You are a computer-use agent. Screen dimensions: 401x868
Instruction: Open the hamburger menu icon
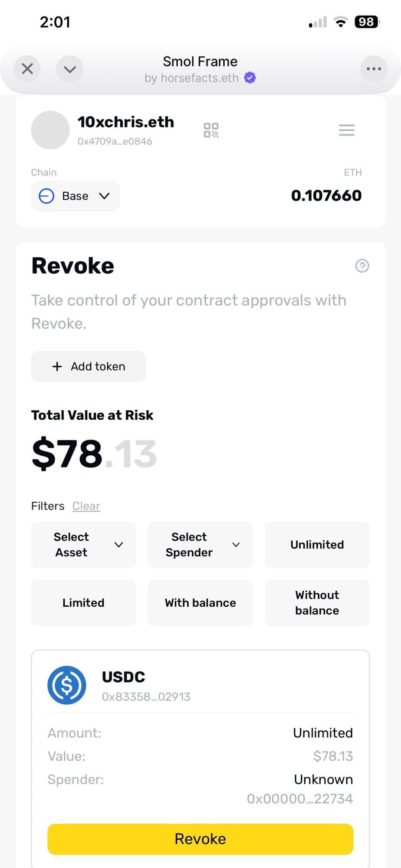346,130
